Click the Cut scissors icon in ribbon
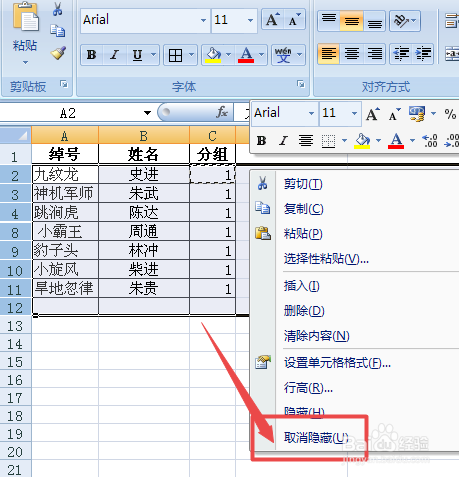459x477 pixels. pyautogui.click(x=57, y=9)
